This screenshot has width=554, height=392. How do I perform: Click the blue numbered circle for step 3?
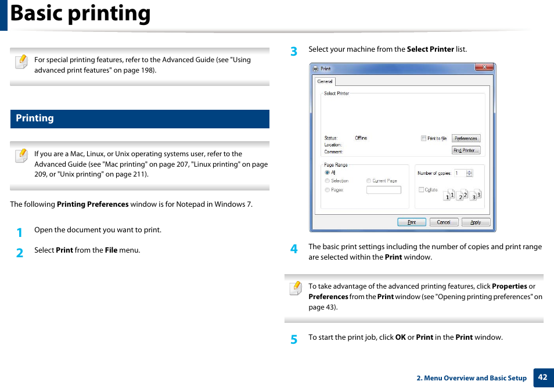pos(294,51)
